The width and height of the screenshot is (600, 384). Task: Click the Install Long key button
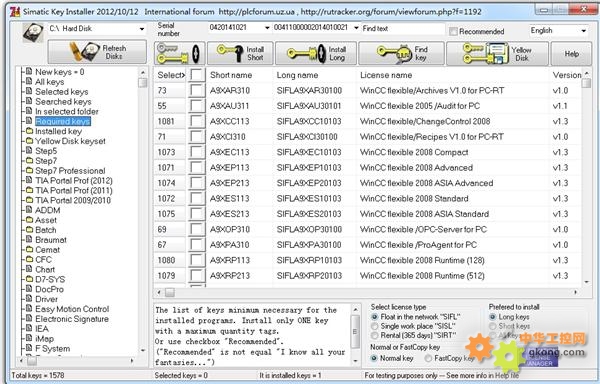[x=316, y=53]
